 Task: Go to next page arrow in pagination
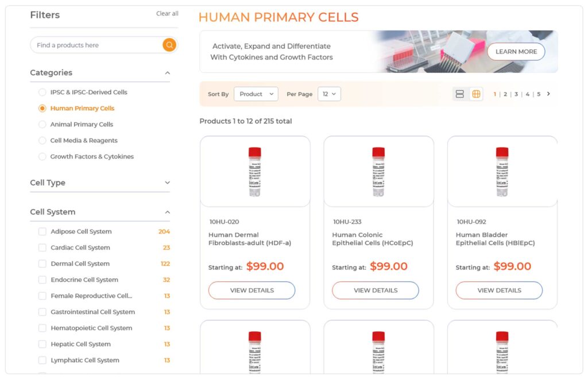click(x=548, y=94)
